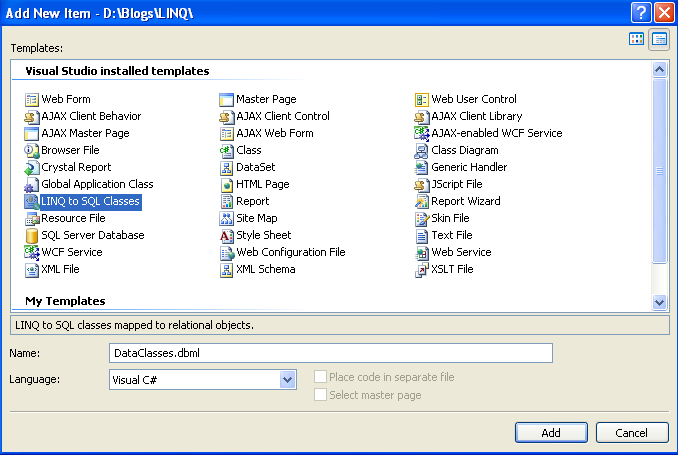Open dialog Help question mark button
The width and height of the screenshot is (679, 455).
tap(641, 12)
